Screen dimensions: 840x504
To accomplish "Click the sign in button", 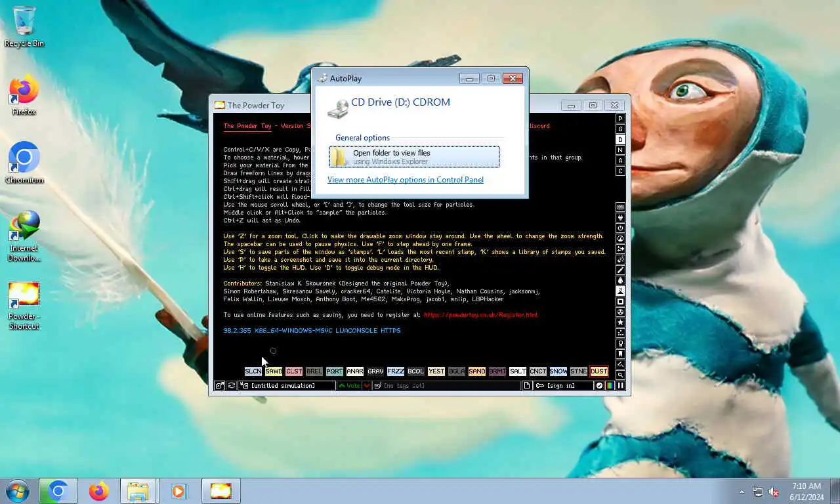I will click(564, 386).
